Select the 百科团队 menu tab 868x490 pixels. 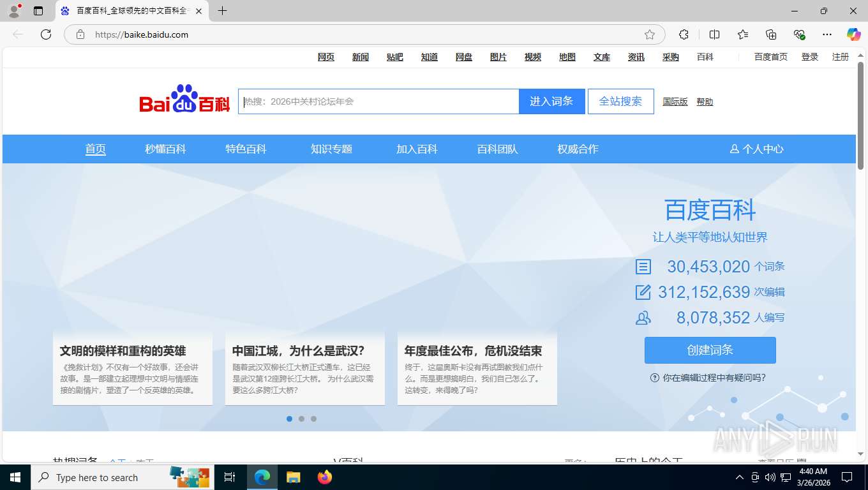click(497, 149)
